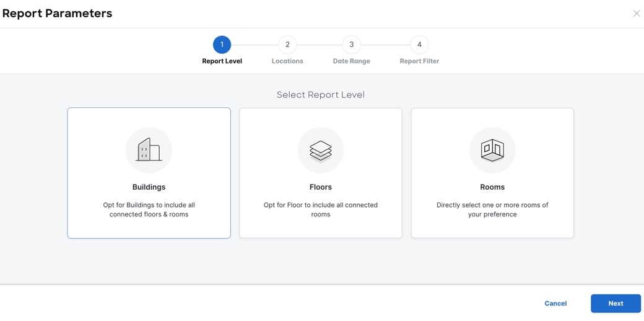The image size is (644, 321).
Task: Click the Rooms description about room preference
Action: [492, 209]
